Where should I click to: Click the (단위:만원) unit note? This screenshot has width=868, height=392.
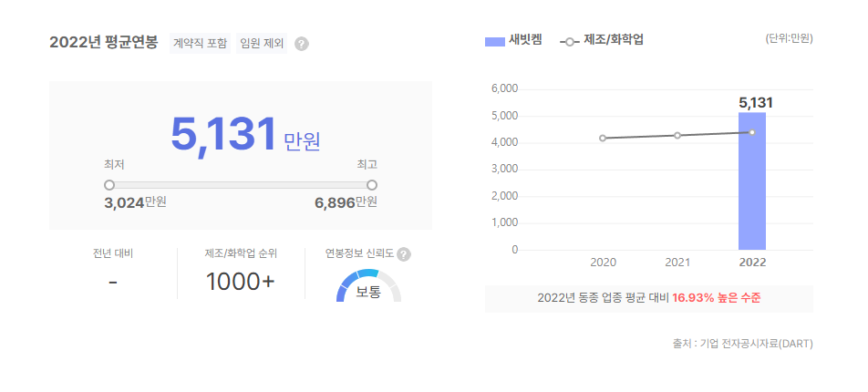[790, 39]
